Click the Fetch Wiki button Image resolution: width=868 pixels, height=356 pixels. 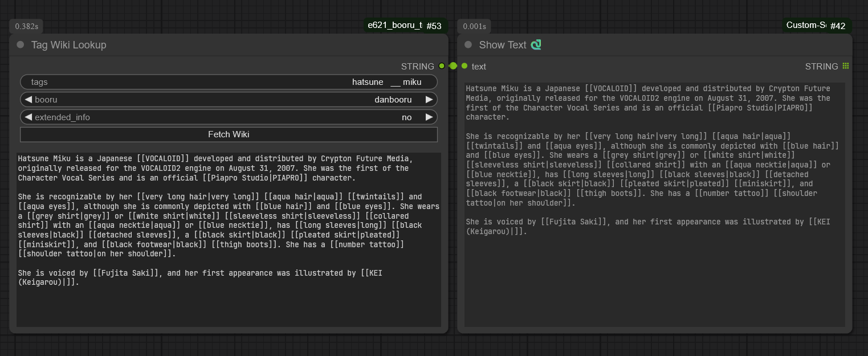(x=229, y=134)
